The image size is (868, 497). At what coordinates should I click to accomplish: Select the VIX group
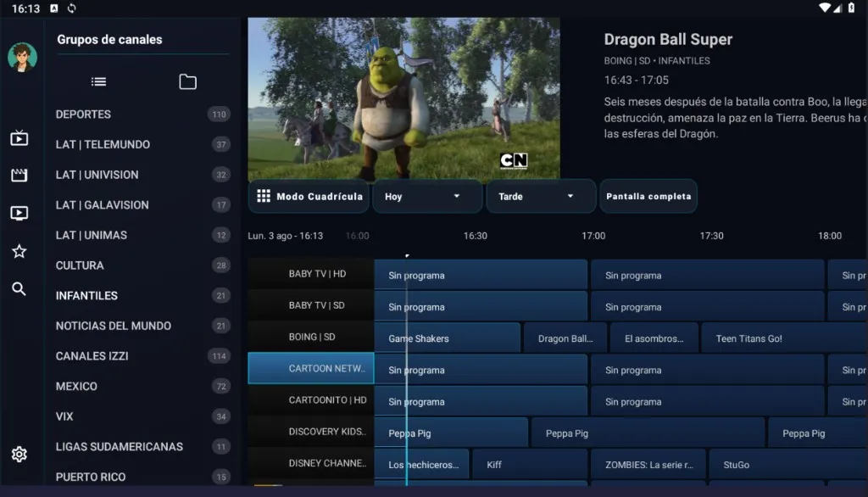click(142, 416)
